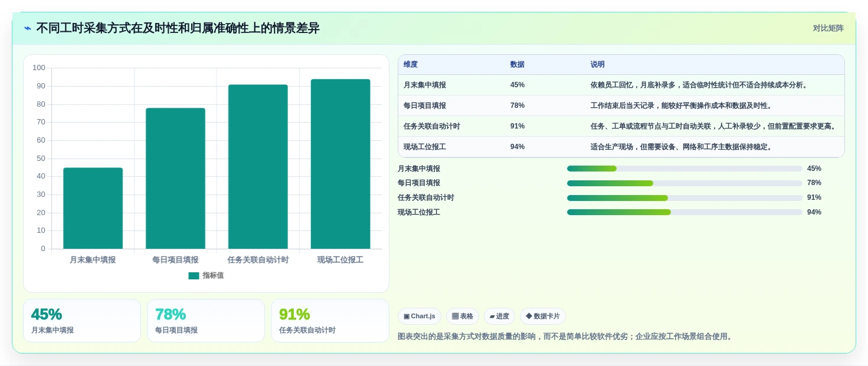Click the 每日项目填报 bar in the chart
Screen dimensions: 868x366
click(175, 179)
